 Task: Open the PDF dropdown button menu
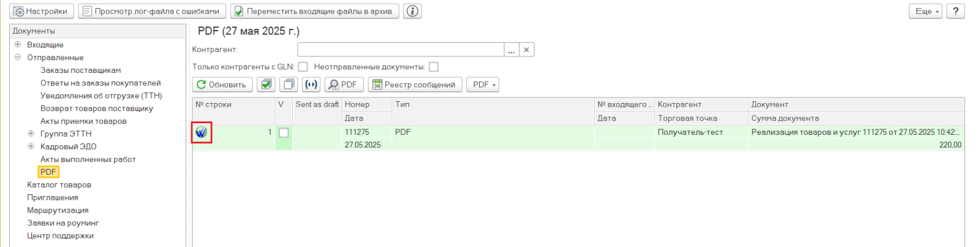point(483,85)
